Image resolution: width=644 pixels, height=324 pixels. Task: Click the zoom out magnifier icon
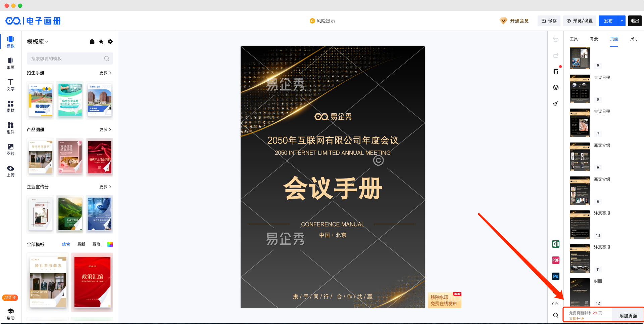click(x=556, y=315)
